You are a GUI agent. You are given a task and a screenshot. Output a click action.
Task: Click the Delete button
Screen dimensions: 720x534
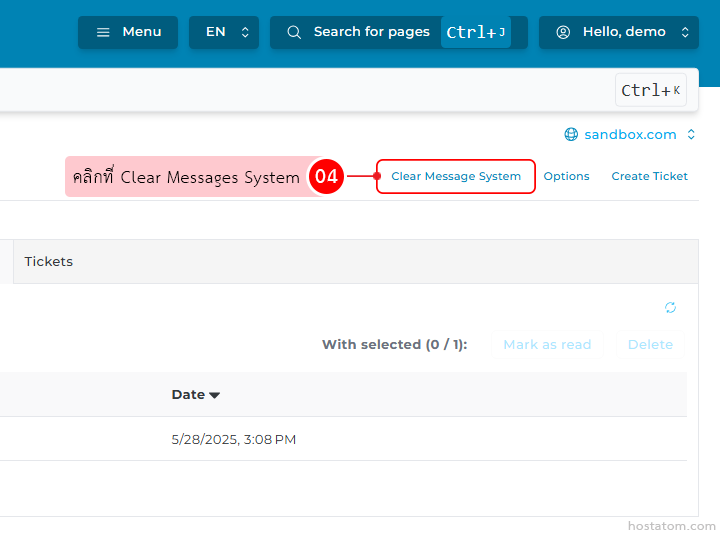pos(650,344)
